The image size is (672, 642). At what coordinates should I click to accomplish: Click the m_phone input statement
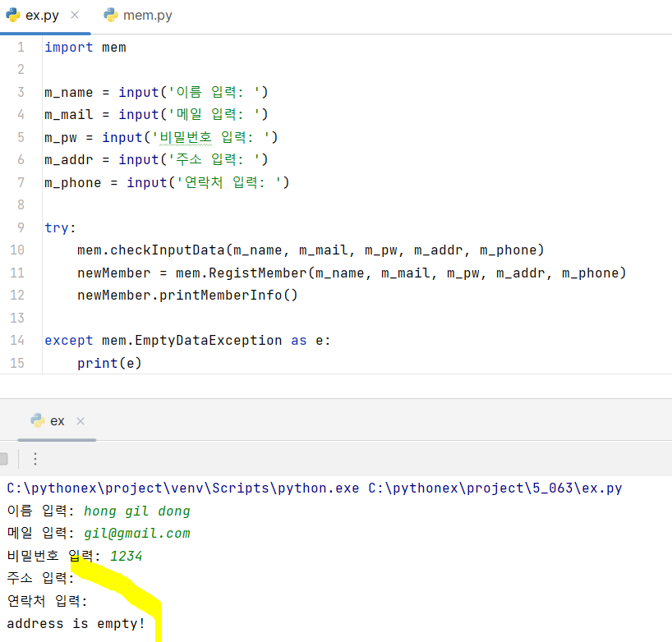167,182
